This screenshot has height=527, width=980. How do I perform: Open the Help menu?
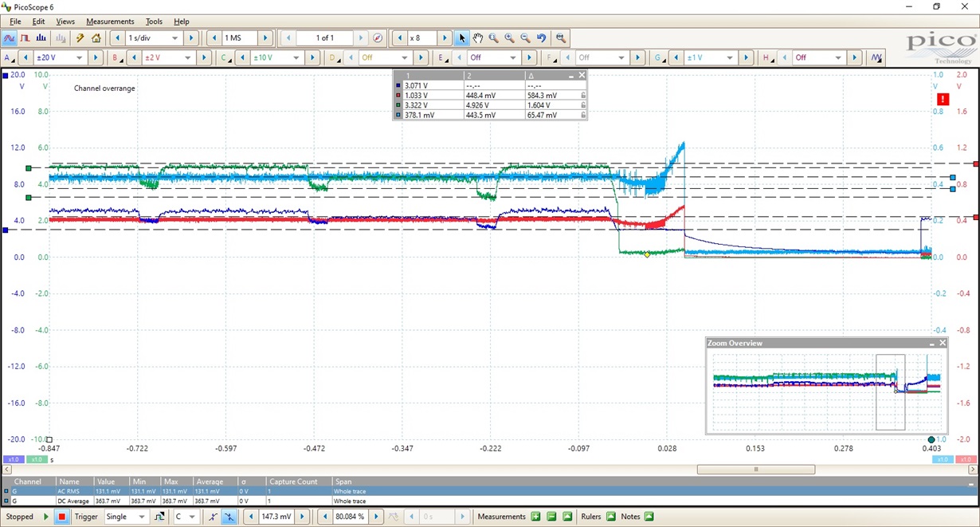click(x=182, y=22)
